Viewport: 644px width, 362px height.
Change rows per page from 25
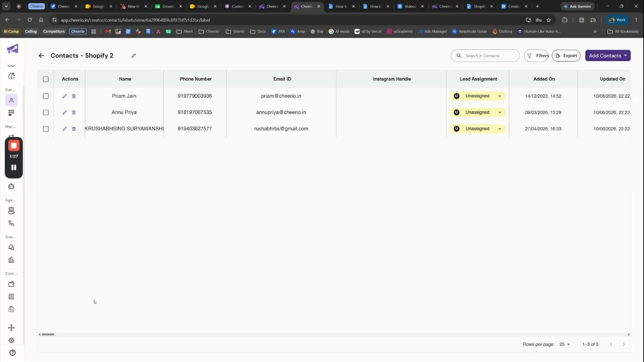coord(565,345)
